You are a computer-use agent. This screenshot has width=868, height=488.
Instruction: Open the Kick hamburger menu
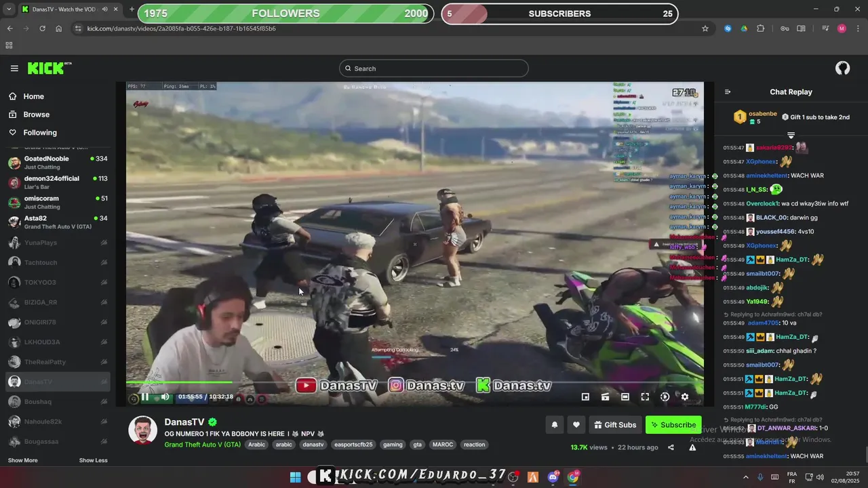tap(14, 68)
